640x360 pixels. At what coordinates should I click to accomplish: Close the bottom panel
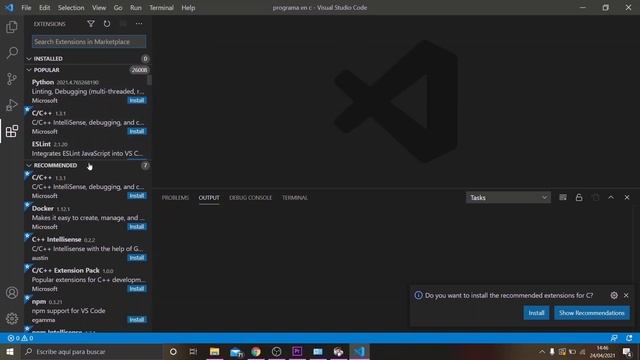(x=627, y=198)
